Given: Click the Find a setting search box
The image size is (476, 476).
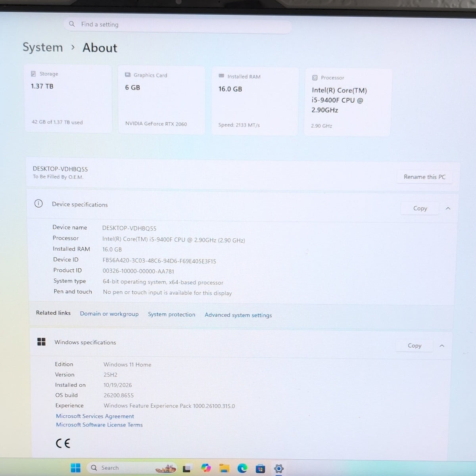Looking at the screenshot, I should (178, 25).
